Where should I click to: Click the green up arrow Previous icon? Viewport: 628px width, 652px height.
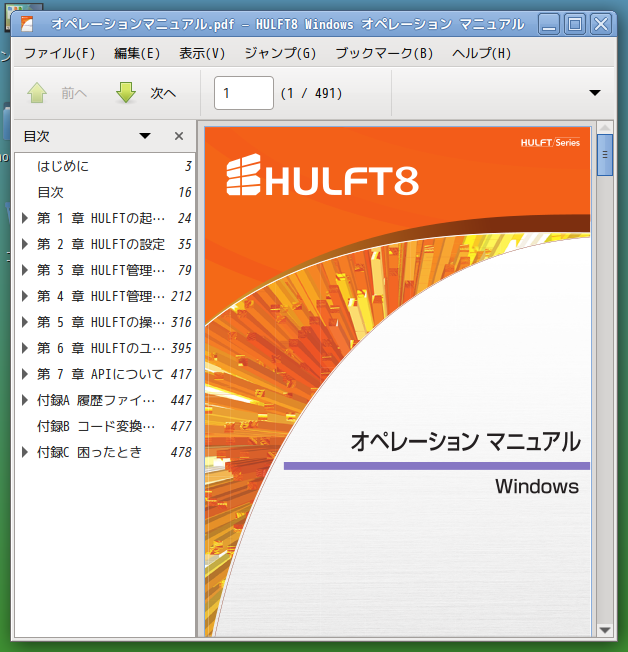point(37,92)
